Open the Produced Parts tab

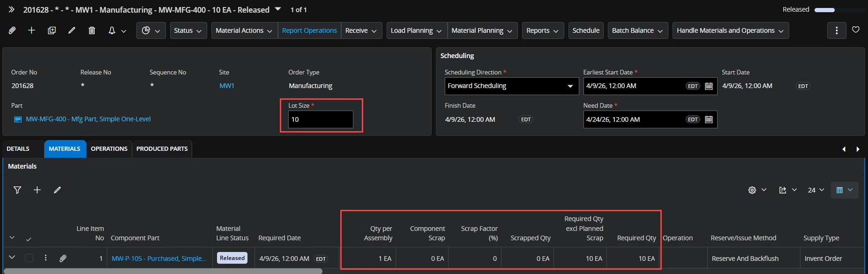(162, 149)
